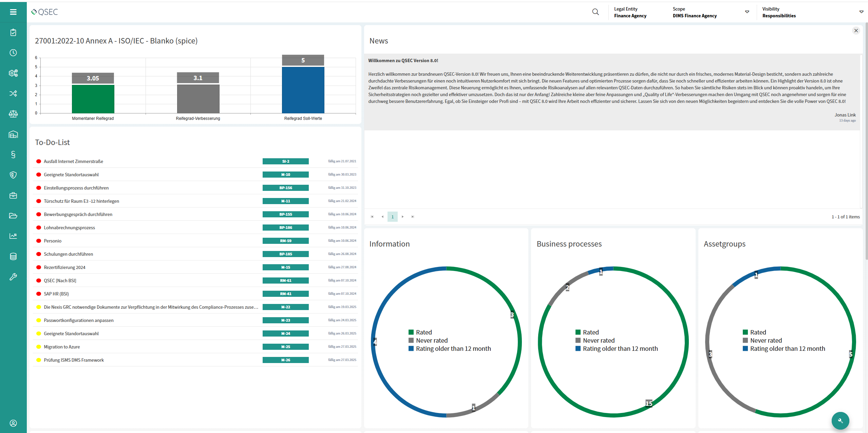Screen dimensions: 868x433
Task: Open the shield security section in the sidebar
Action: (13, 175)
